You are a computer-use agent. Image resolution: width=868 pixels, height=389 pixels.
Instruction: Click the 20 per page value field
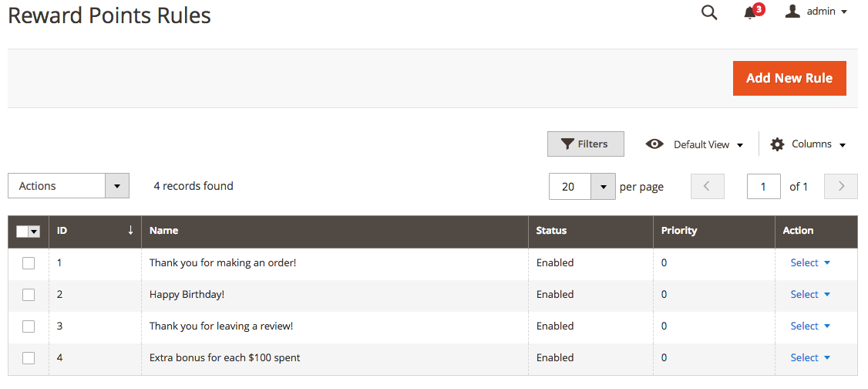coord(570,187)
